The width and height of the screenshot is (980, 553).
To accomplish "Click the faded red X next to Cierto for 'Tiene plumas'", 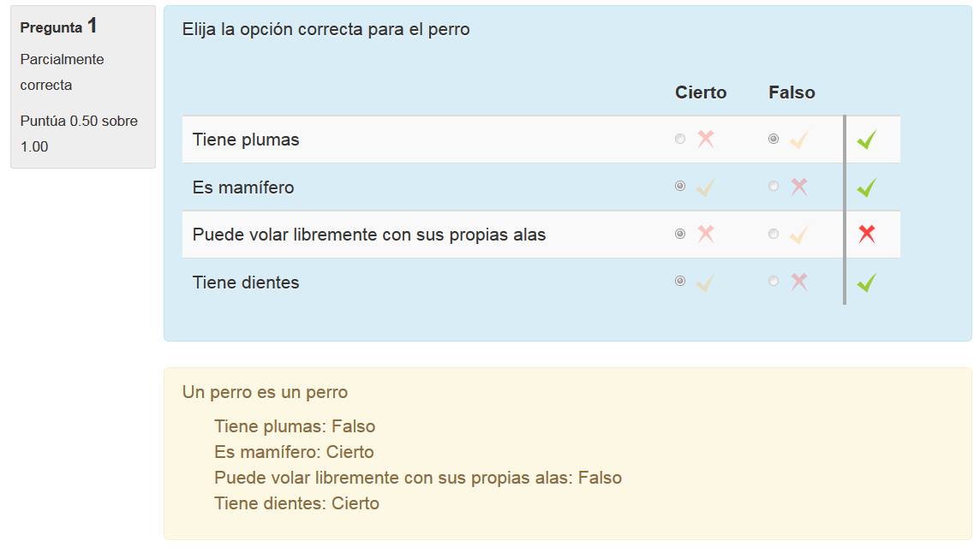I will (705, 139).
